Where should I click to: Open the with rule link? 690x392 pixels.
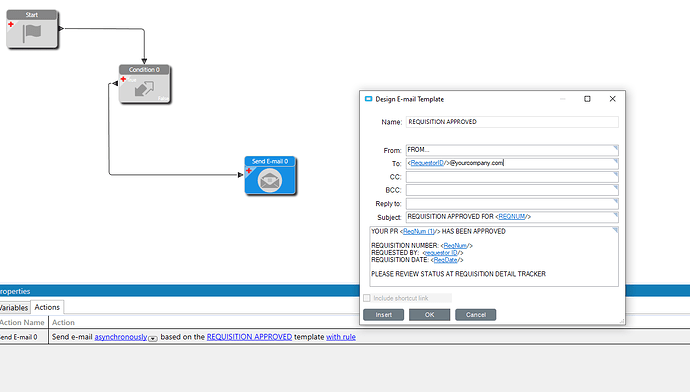point(341,337)
